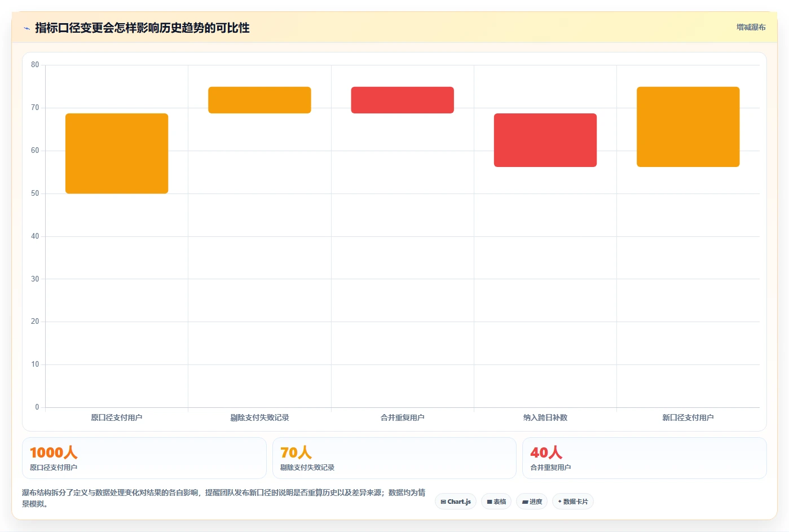Click the y-axis value 40
This screenshot has height=532, width=789.
pyautogui.click(x=35, y=236)
